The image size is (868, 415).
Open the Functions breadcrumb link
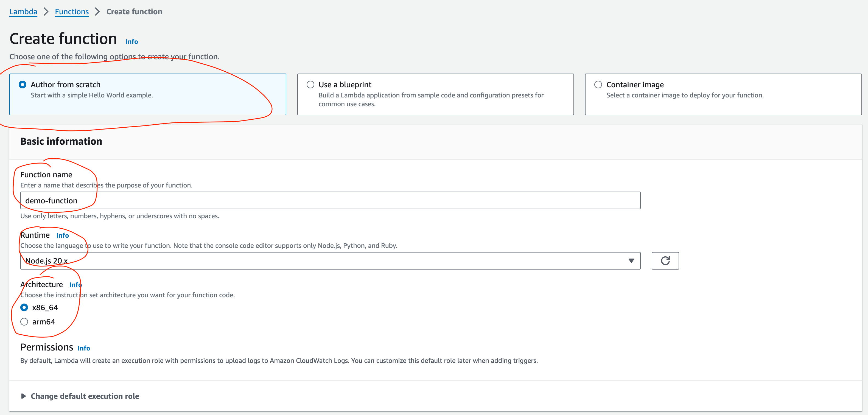pyautogui.click(x=72, y=12)
